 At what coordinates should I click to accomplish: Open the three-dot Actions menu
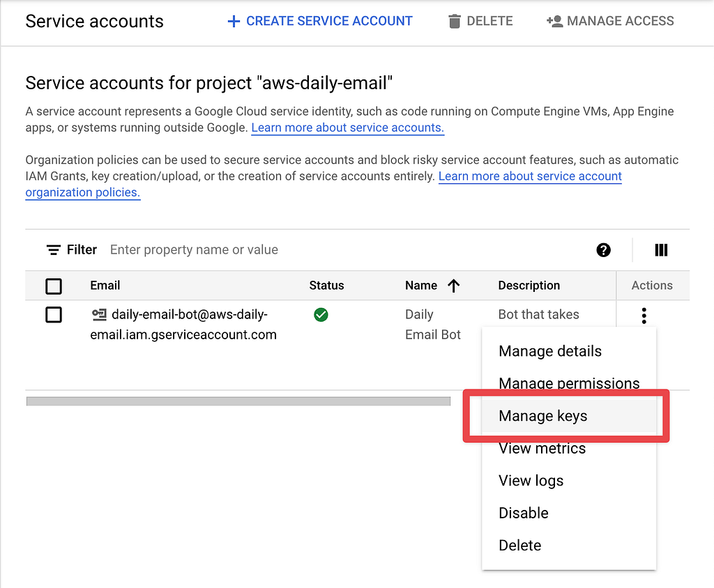pyautogui.click(x=644, y=316)
